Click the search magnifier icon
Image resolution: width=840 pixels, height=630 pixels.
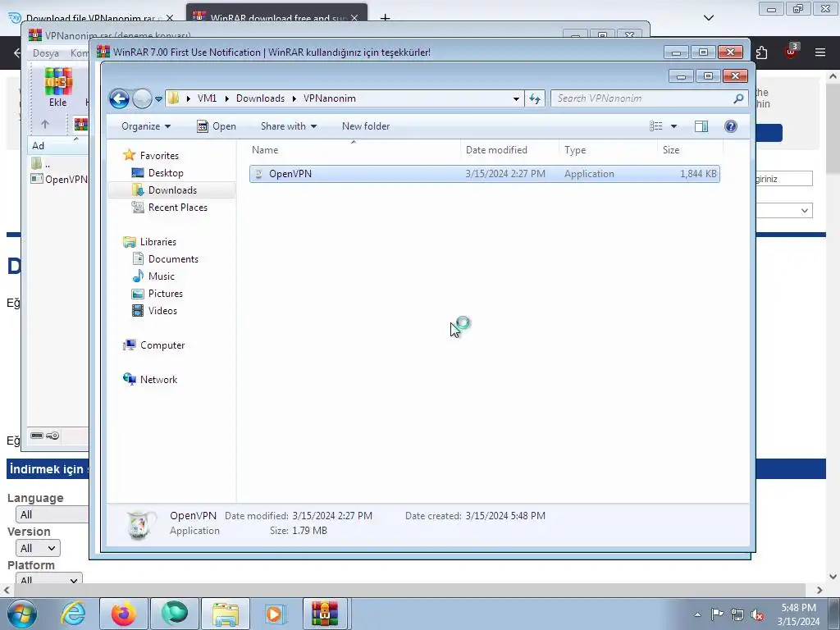coord(739,98)
